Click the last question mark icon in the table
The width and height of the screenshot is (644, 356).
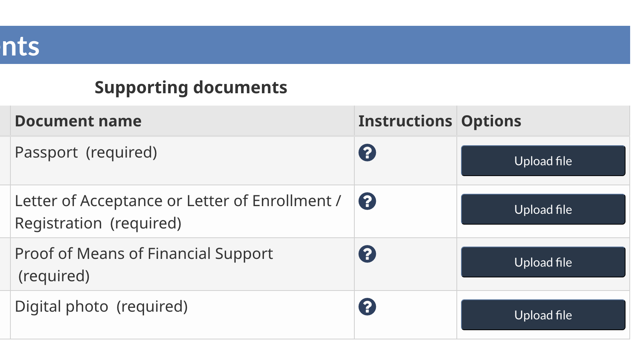367,306
